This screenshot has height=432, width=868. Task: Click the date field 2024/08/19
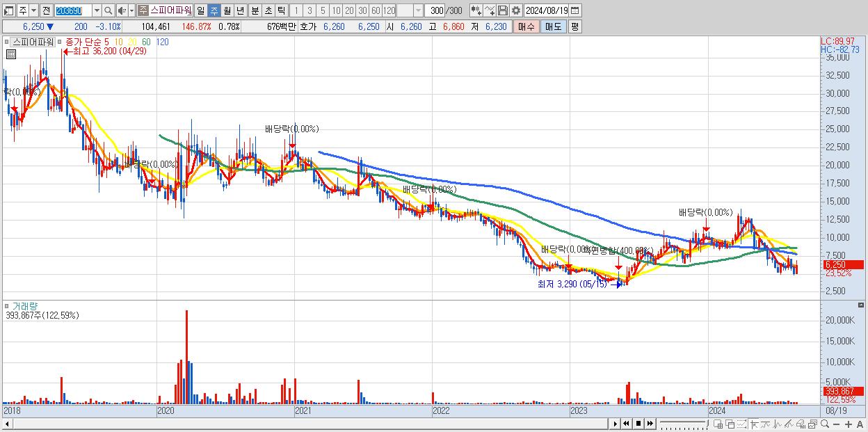(x=546, y=10)
